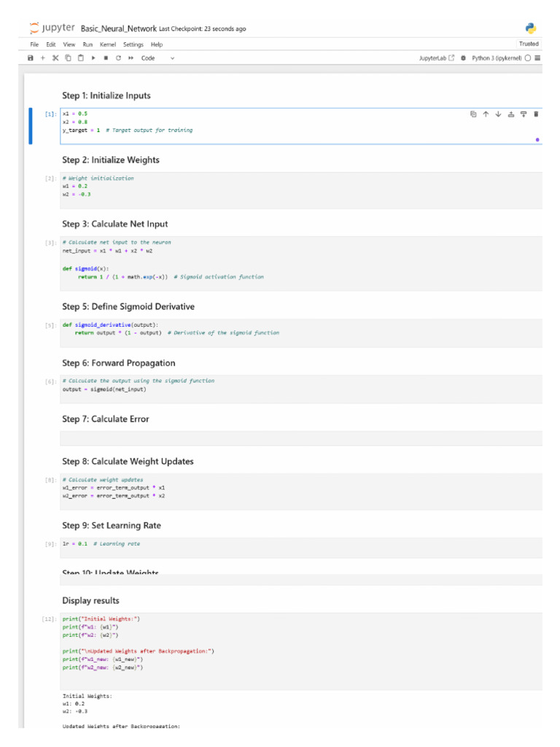
Task: Cut the selected cell with scissors icon
Action: click(55, 58)
